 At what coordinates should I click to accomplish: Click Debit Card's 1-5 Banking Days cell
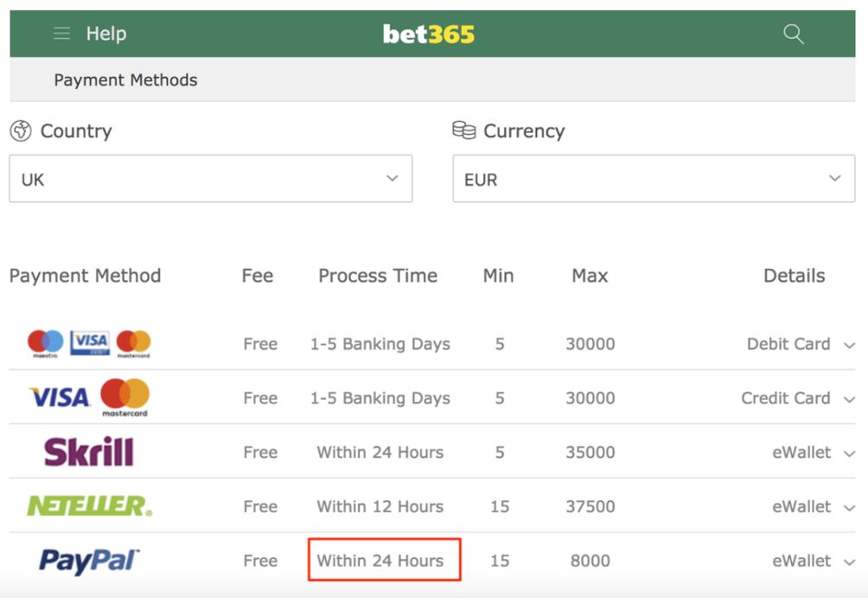[380, 344]
